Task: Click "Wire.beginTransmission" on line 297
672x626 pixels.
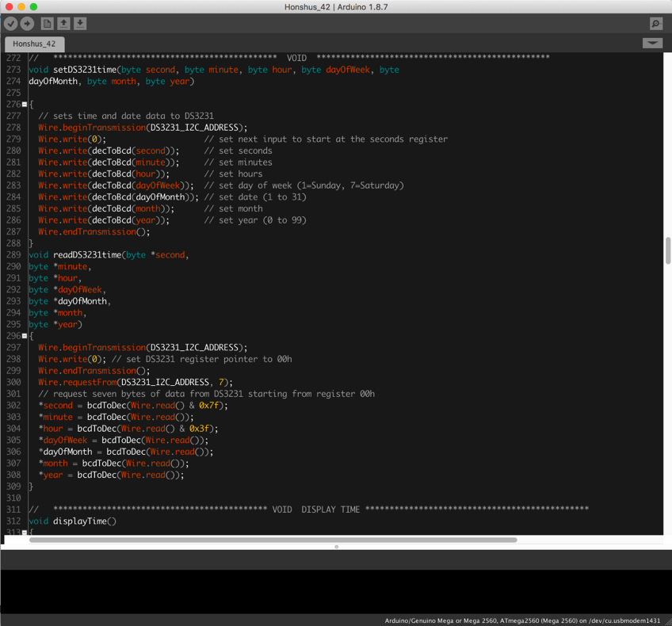Action: pyautogui.click(x=92, y=348)
